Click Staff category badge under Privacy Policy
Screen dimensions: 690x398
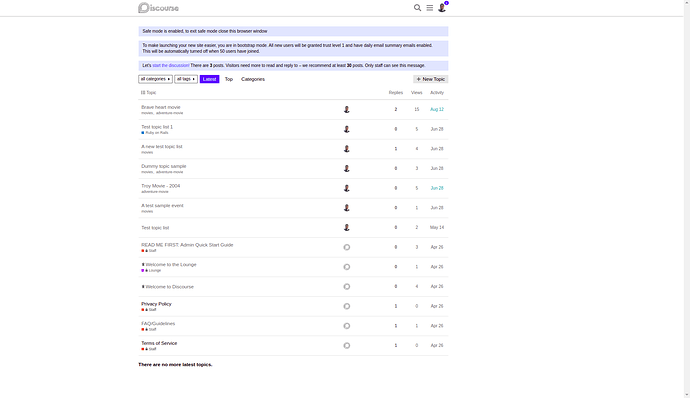tap(149, 310)
